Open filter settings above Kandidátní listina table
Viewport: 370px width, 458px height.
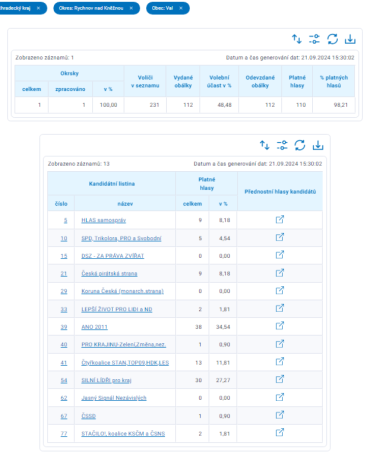coord(282,145)
